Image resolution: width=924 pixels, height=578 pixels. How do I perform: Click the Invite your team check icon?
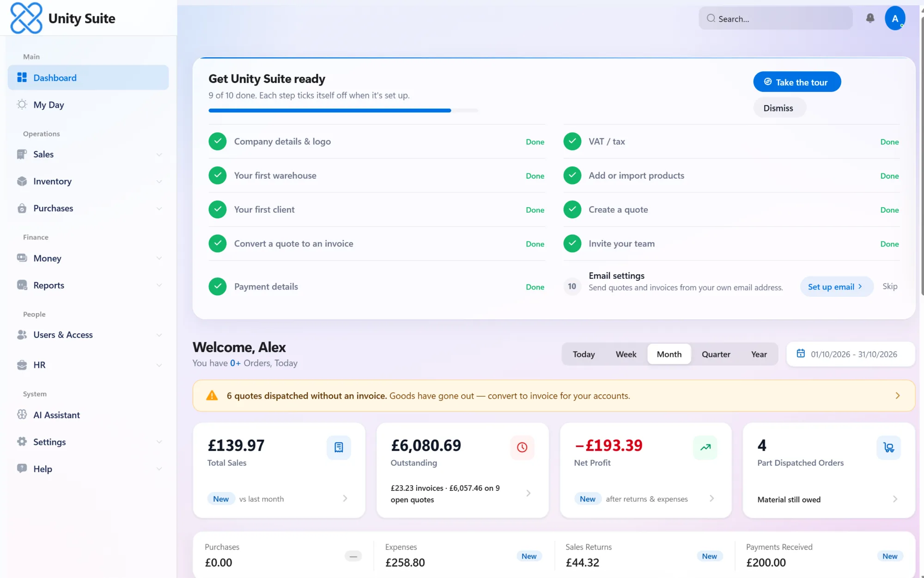point(572,244)
